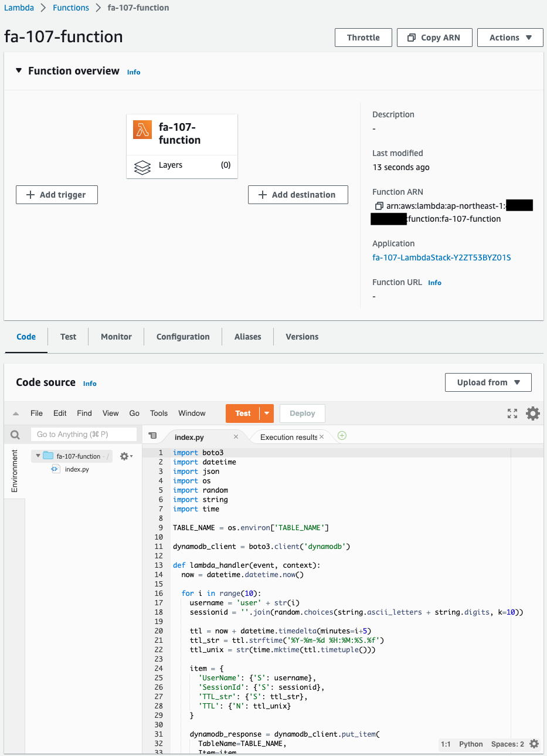
Task: Click the magnifier search icon in editor
Action: [15, 435]
